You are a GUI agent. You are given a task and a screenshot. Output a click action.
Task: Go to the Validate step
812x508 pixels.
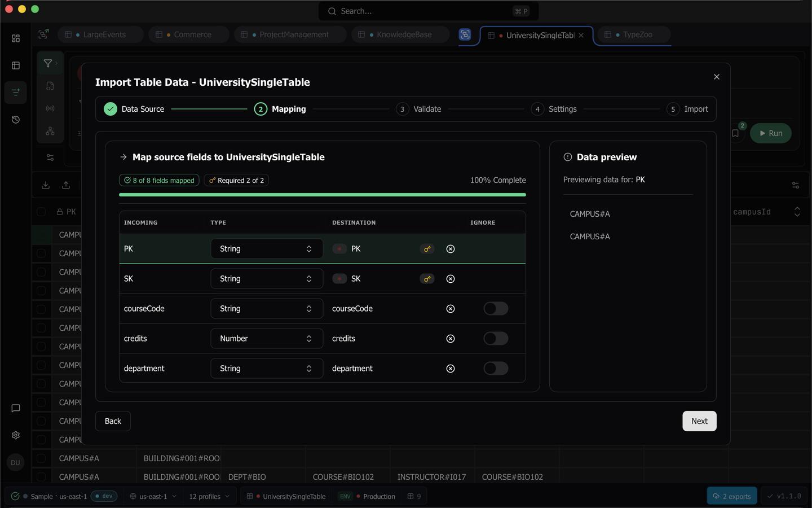click(418, 109)
